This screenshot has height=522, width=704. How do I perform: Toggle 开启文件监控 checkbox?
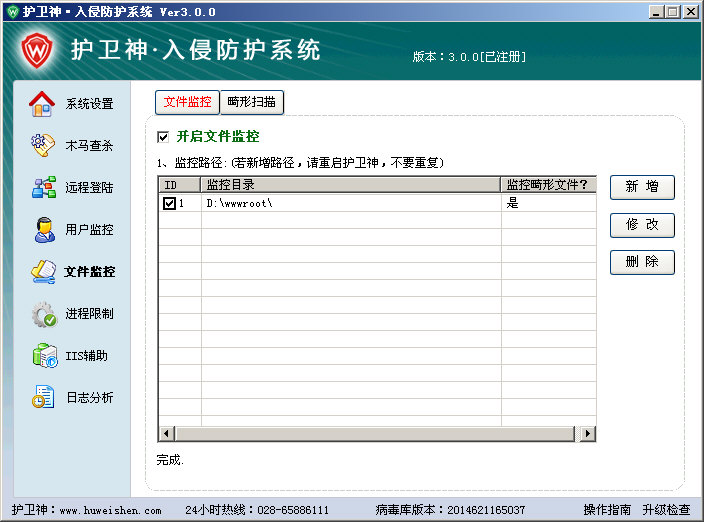point(163,137)
